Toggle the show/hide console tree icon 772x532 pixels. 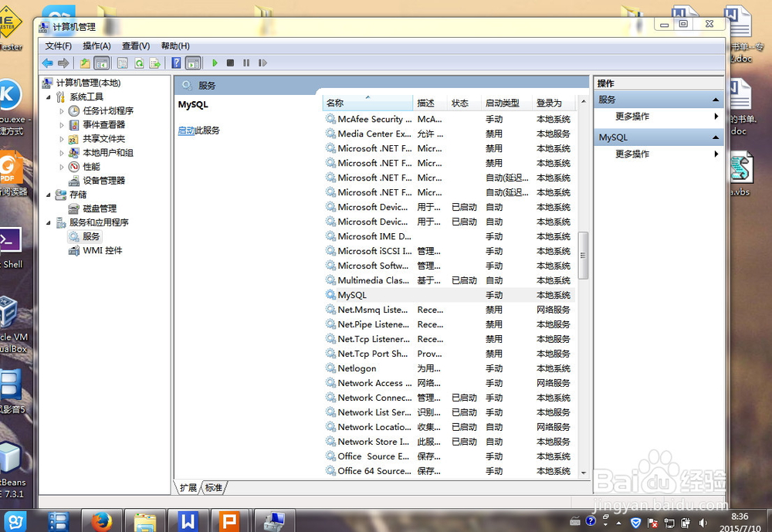101,63
